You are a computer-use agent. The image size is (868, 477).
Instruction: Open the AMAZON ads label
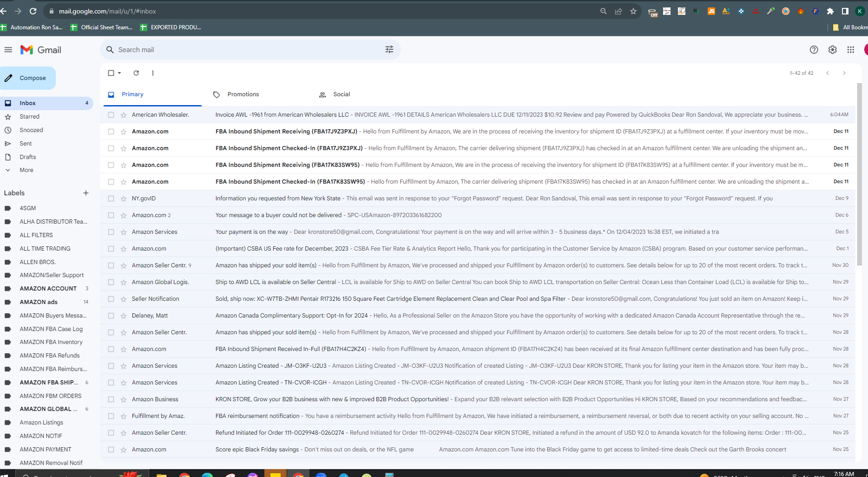(39, 302)
